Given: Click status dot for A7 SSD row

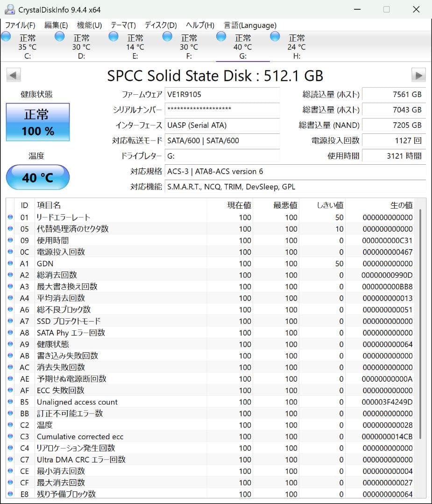Looking at the screenshot, I should coord(10,321).
